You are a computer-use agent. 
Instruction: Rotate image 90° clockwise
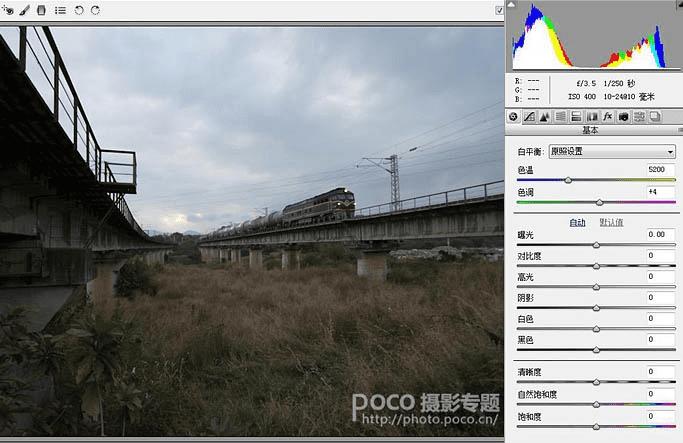(x=95, y=10)
